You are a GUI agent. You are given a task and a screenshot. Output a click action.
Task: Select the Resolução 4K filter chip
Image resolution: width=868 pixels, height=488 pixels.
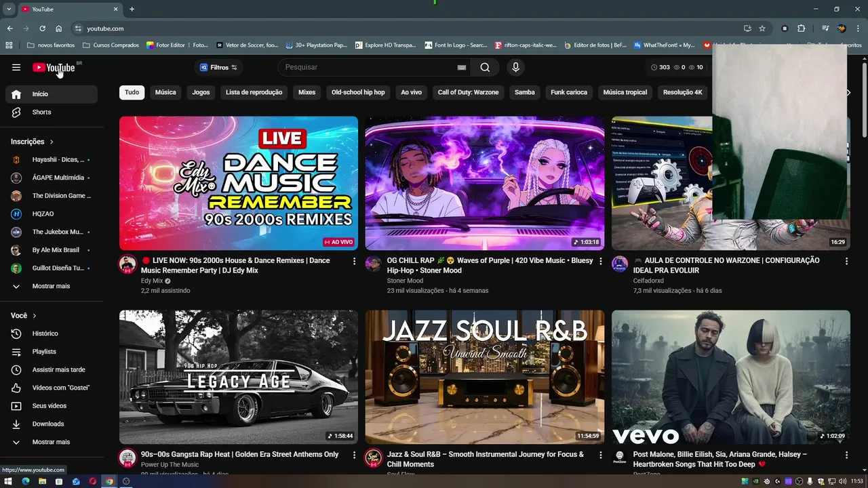pos(683,92)
